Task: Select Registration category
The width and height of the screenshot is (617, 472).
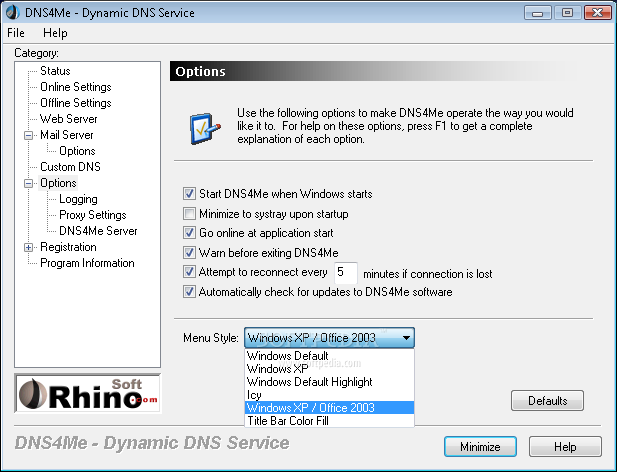Action: click(68, 247)
